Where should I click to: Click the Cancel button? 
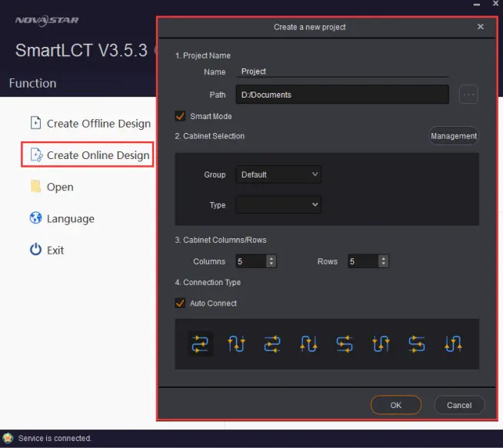point(459,405)
